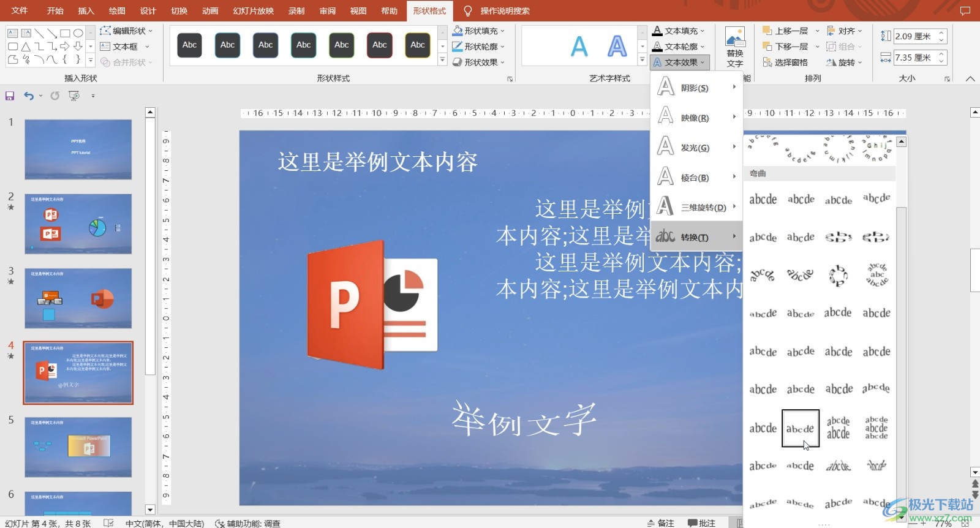Open the 幻灯片放映 (Slide Show) tab
Viewport: 980px width, 528px height.
point(254,11)
